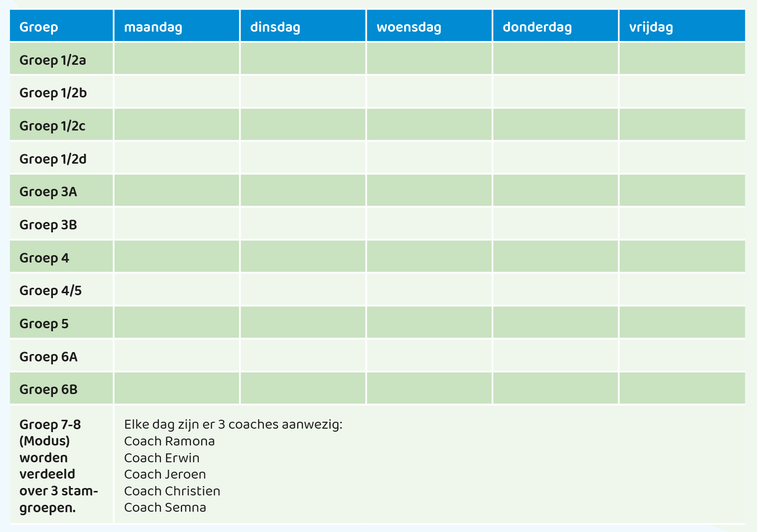This screenshot has width=757, height=532.
Task: Select the Coach Ramona text line
Action: click(169, 441)
